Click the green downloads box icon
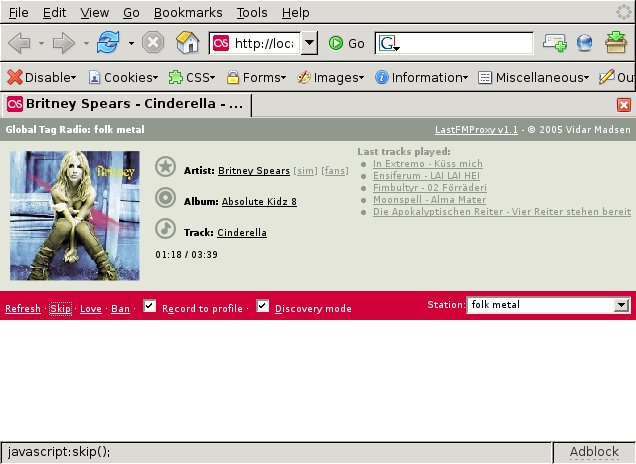The image size is (636, 464). point(616,42)
